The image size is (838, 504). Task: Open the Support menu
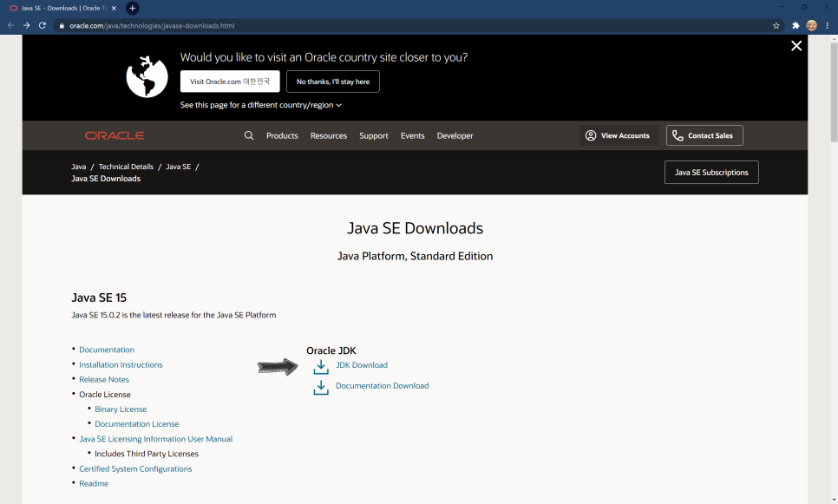(x=374, y=135)
